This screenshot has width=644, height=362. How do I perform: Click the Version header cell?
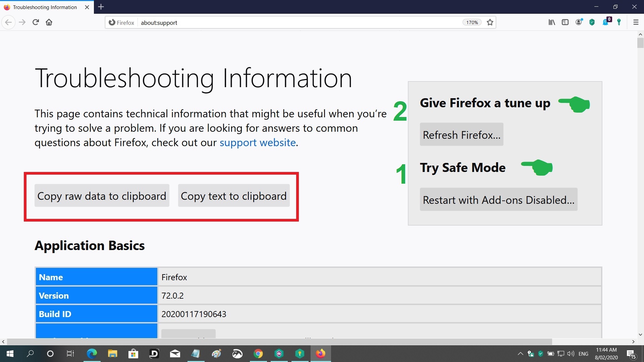click(x=97, y=296)
